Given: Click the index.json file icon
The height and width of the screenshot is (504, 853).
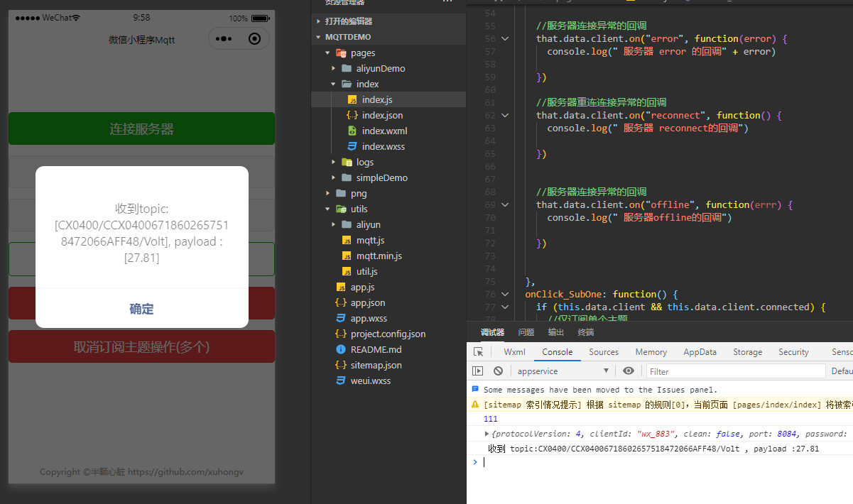Looking at the screenshot, I should click(x=352, y=115).
